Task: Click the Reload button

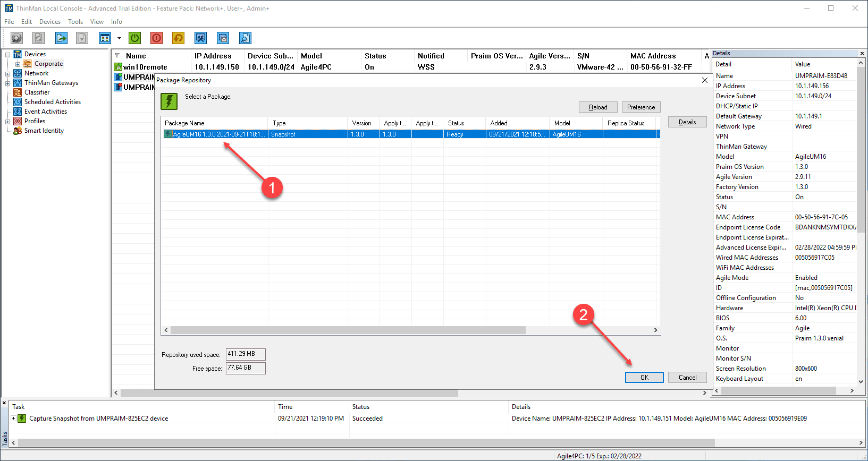Action: (598, 107)
